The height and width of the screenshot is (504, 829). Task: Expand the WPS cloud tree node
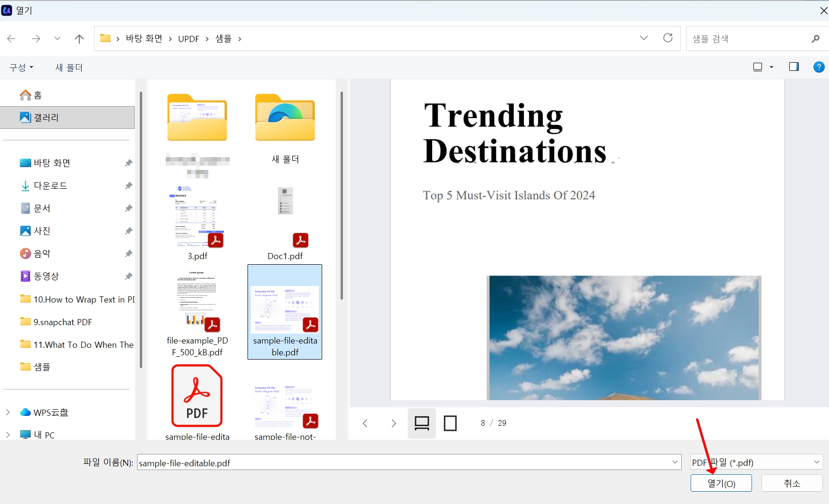coord(8,412)
